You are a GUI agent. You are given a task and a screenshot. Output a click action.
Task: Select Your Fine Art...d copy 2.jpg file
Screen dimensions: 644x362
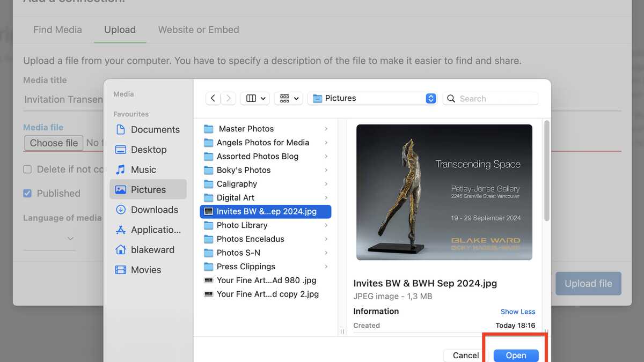point(266,294)
